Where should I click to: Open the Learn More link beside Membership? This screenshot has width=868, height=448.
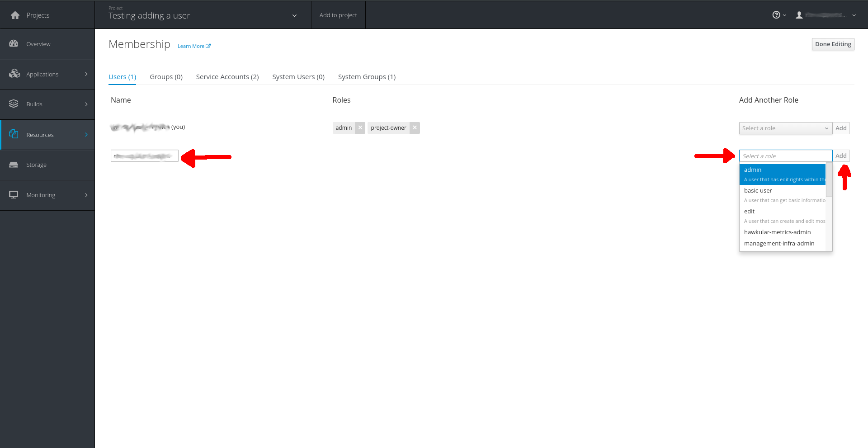[193, 46]
